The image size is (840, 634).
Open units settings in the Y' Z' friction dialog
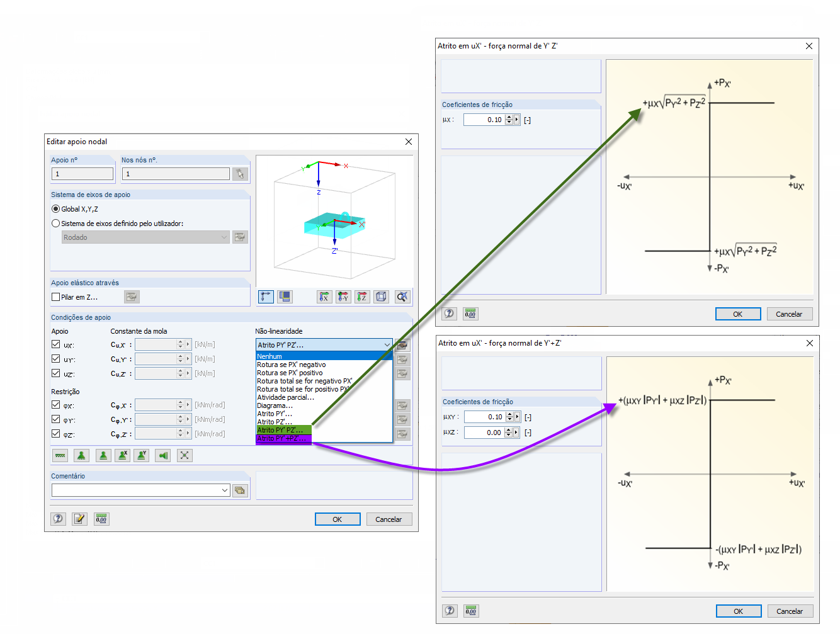coord(470,314)
